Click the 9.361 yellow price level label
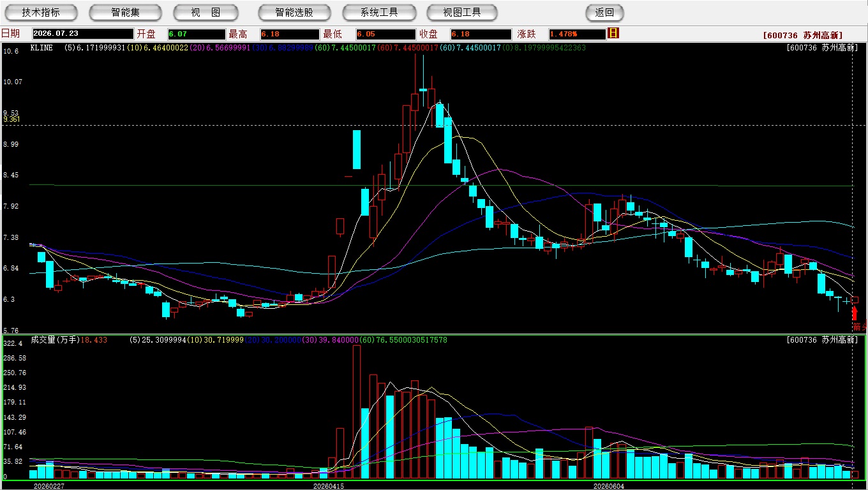The image size is (868, 490). click(11, 119)
